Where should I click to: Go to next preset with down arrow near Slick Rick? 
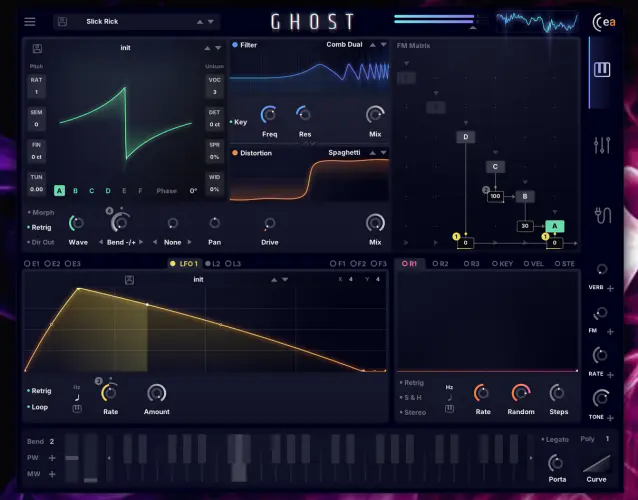click(211, 22)
